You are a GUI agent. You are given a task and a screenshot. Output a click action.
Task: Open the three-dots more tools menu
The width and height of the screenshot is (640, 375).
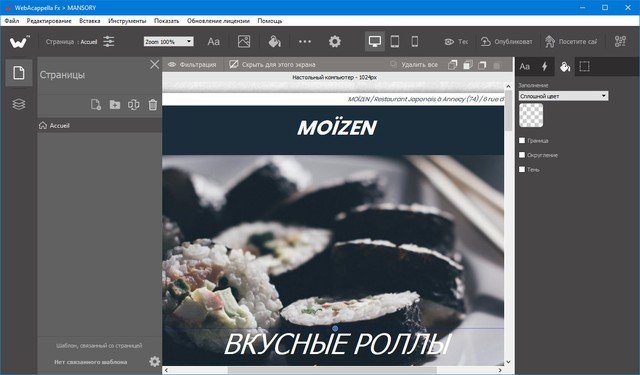click(305, 42)
